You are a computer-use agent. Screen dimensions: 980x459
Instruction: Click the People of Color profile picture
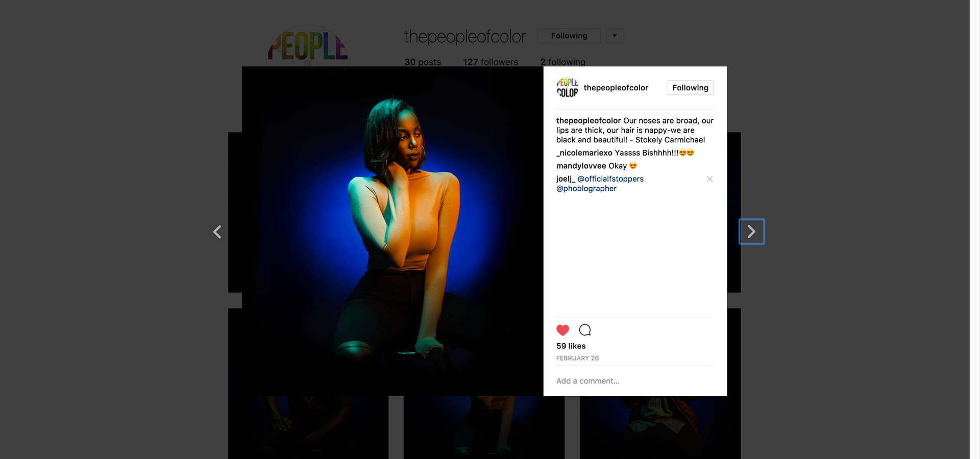(x=308, y=47)
